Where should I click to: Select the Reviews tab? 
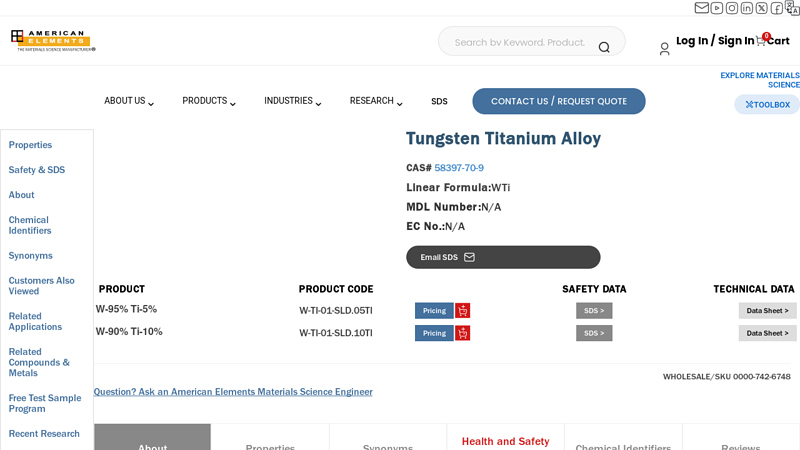coord(741,438)
